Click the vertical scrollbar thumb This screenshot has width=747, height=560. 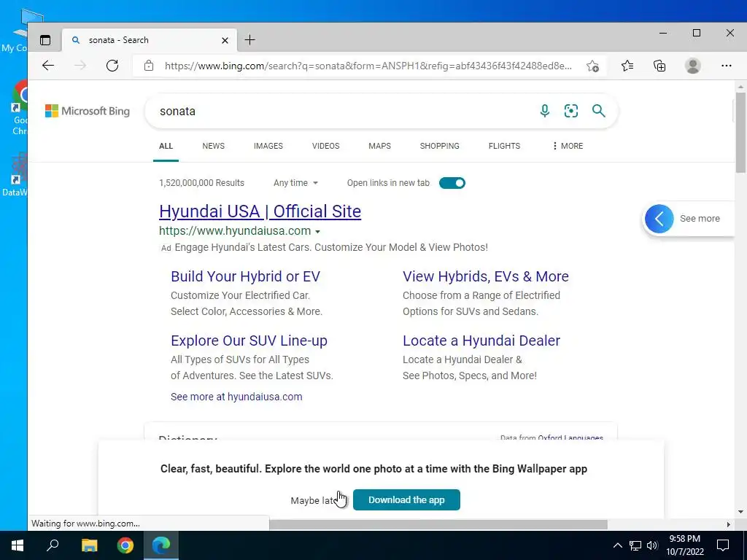740,133
